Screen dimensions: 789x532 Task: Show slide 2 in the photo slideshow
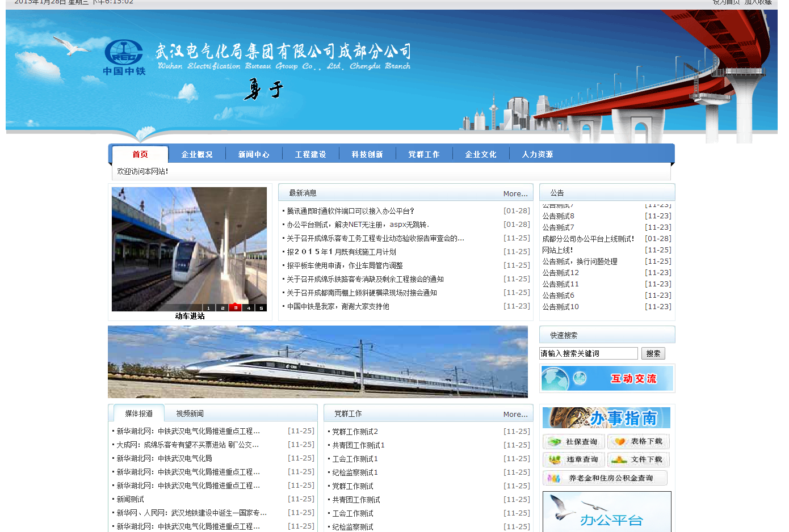[223, 308]
